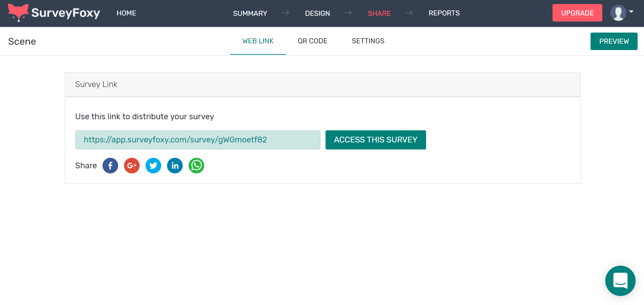644x305 pixels.
Task: Click the ACCESS THIS SURVEY button
Action: click(x=375, y=140)
